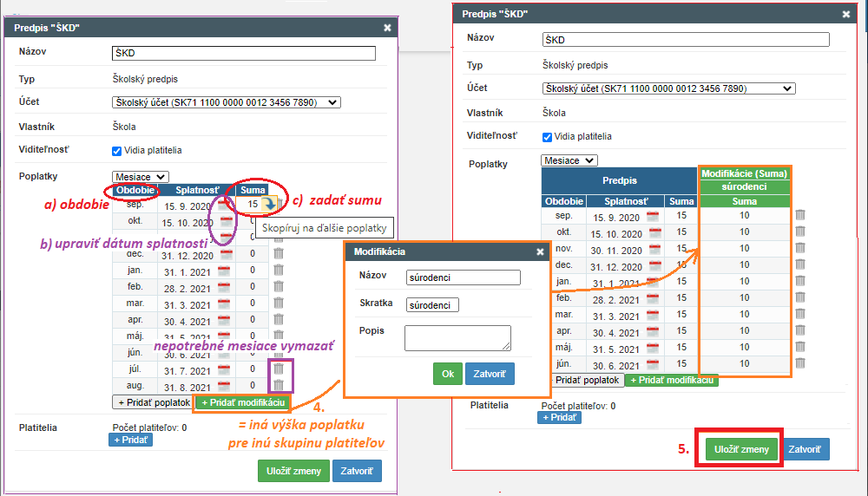This screenshot has width=868, height=496.
Task: Confirm Modifikácia dialog with Ok
Action: (x=447, y=374)
